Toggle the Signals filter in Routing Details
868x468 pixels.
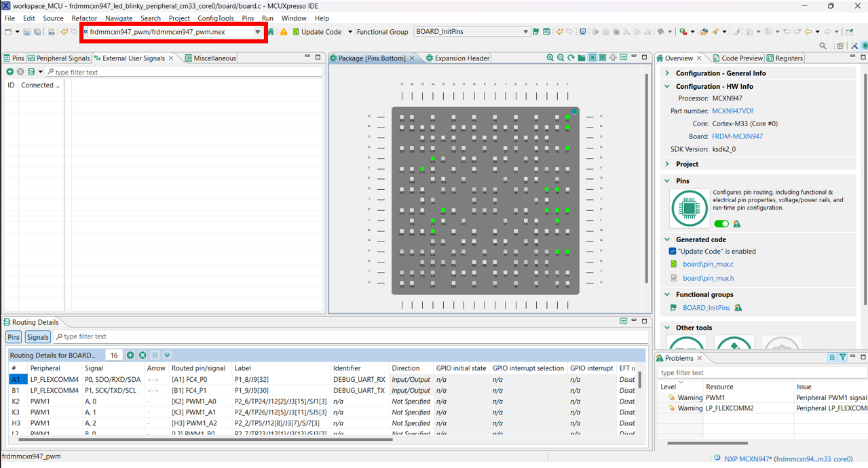[x=38, y=337]
